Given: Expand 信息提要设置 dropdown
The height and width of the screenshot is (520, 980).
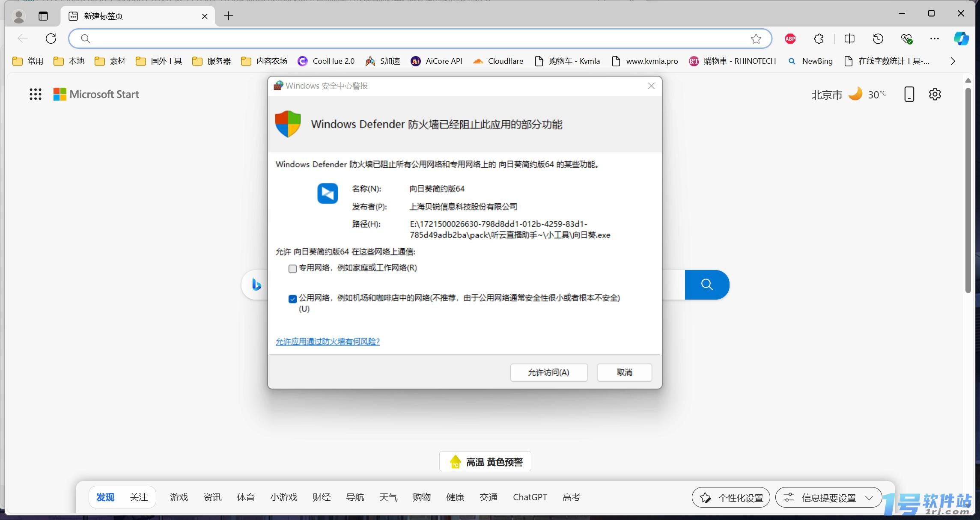Looking at the screenshot, I should (829, 498).
